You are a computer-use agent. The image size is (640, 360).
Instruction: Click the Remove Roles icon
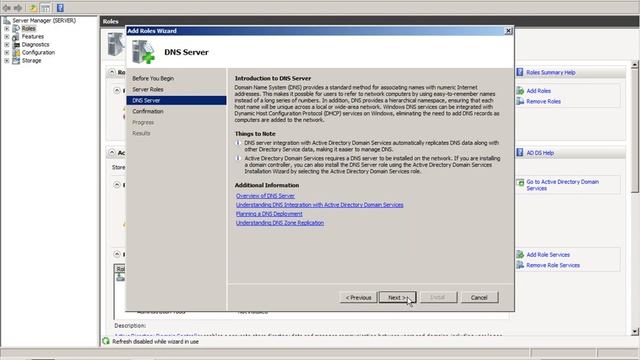click(520, 101)
